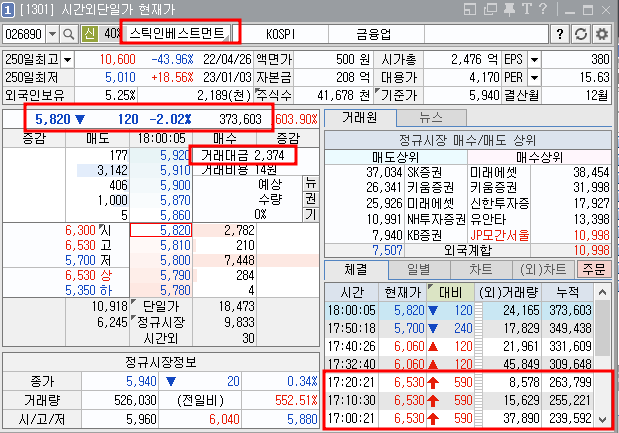619x433 pixels.
Task: Click the (외)거래량 column header
Action: coord(508,292)
